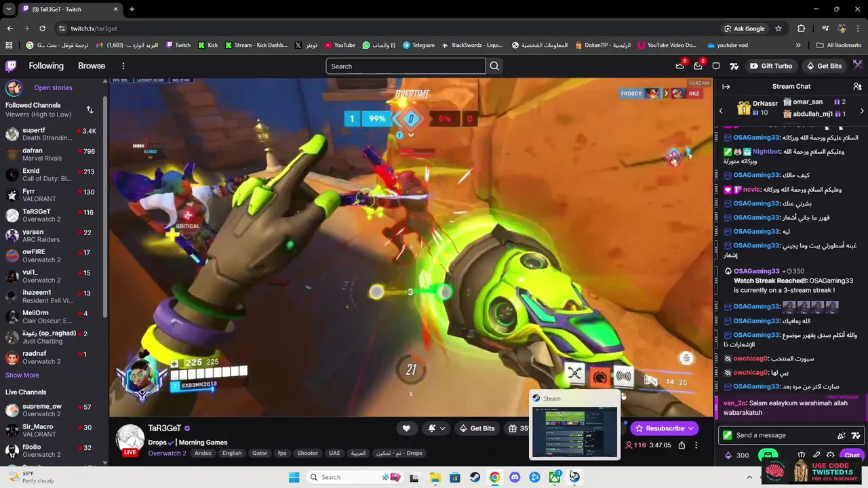
Task: Open Telegram bookmark
Action: (418, 45)
